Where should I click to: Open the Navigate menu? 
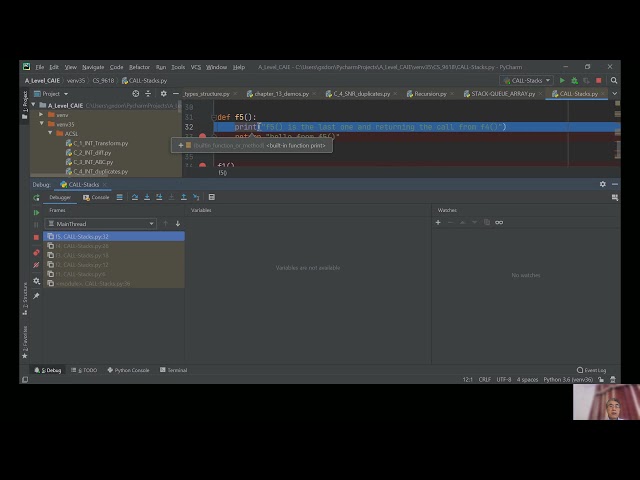coord(93,67)
